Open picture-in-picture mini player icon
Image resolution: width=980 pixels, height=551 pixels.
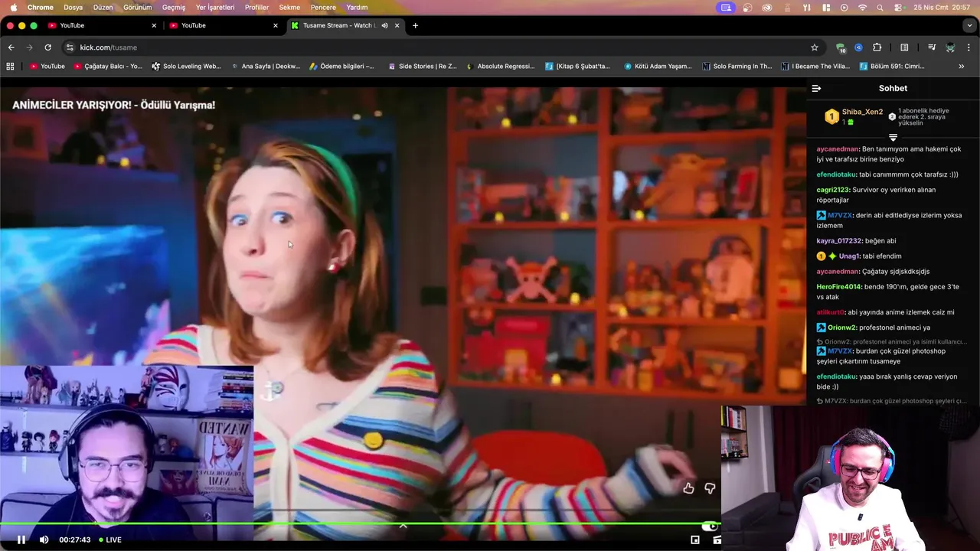[695, 540]
